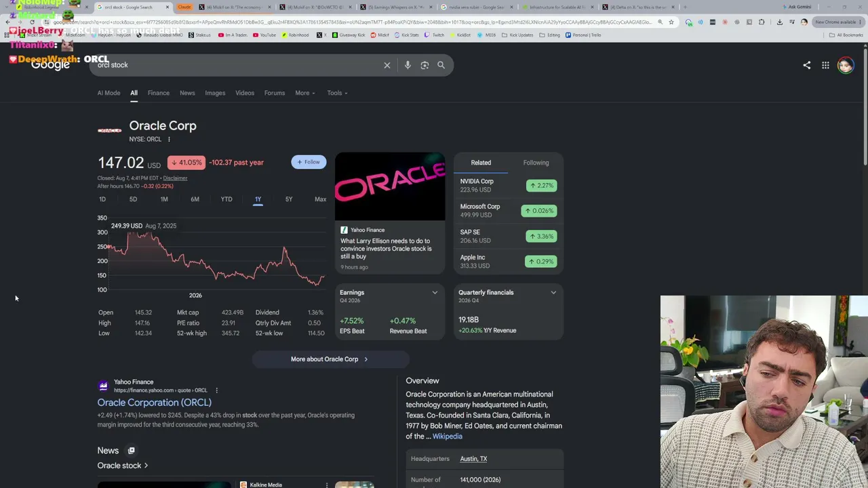Open the Claude browser tab
Screen dimensions: 868x488
(184, 7)
